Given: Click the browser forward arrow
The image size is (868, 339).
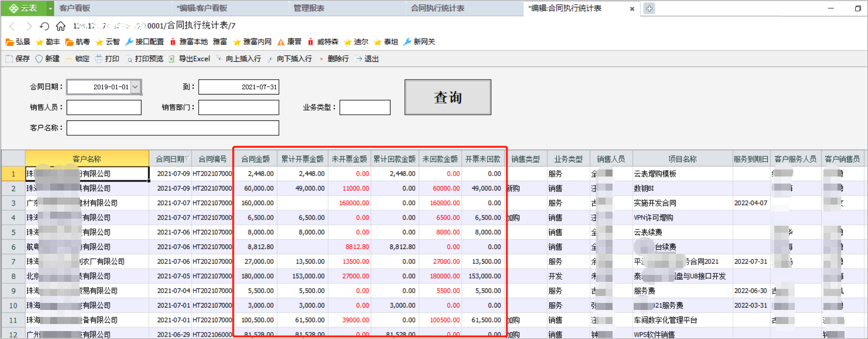Looking at the screenshot, I should pos(29,26).
